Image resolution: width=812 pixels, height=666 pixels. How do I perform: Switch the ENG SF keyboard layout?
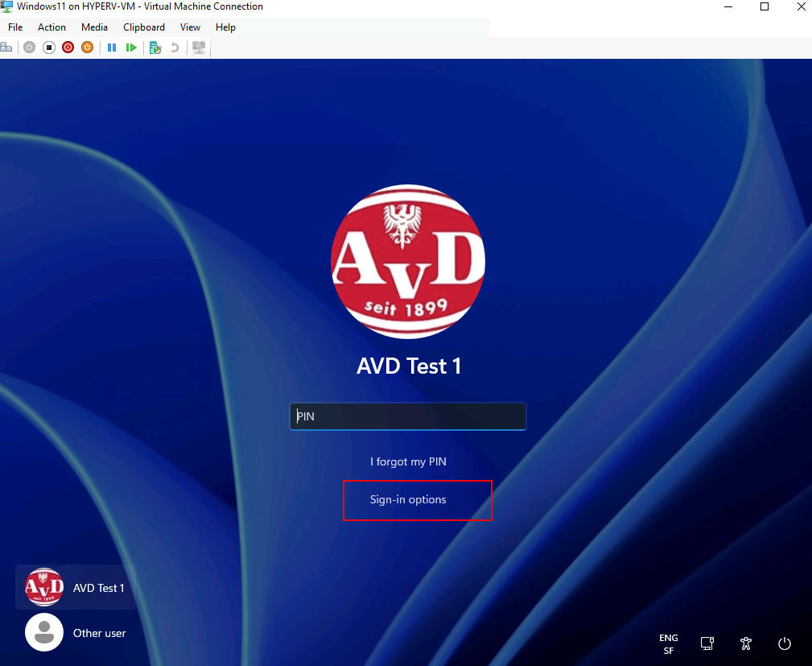pos(669,643)
